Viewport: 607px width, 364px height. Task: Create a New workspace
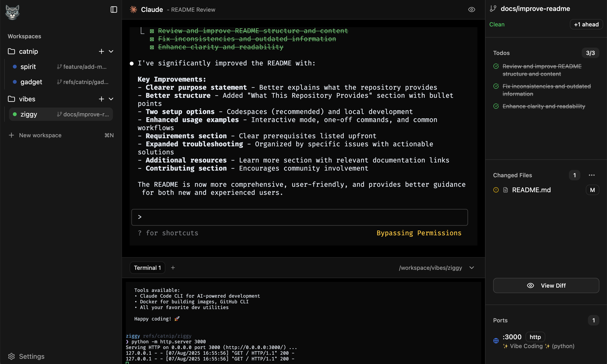point(40,135)
